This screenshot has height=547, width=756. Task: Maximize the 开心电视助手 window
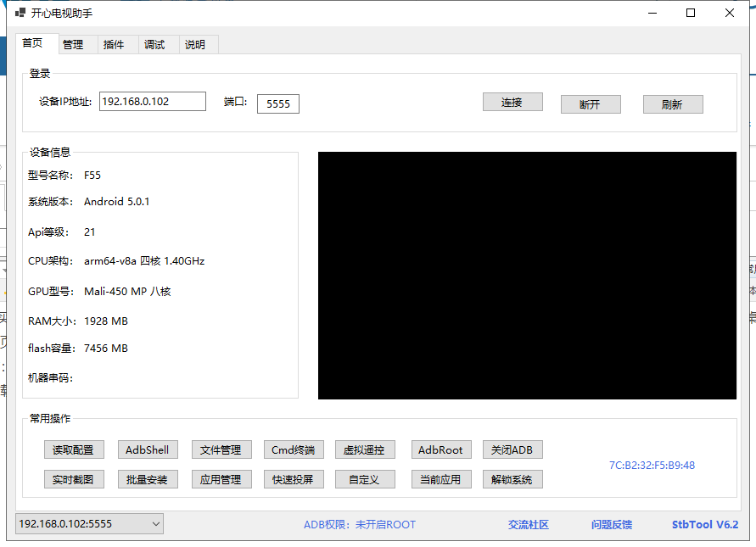click(x=691, y=13)
